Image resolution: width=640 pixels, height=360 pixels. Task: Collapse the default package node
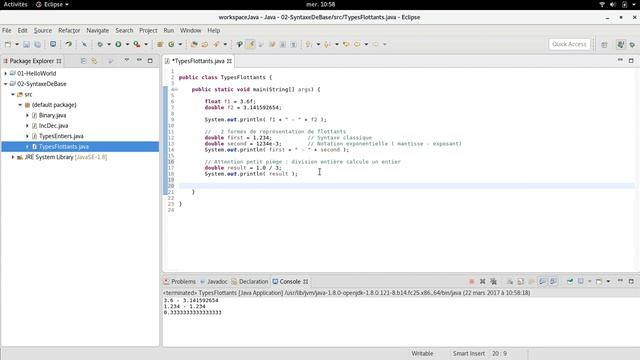[x=20, y=105]
